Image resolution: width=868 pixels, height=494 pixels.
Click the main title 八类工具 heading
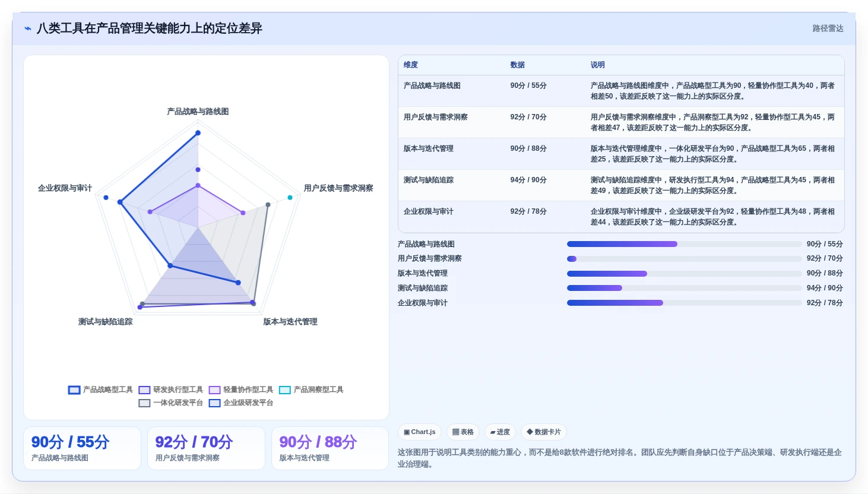[x=150, y=28]
